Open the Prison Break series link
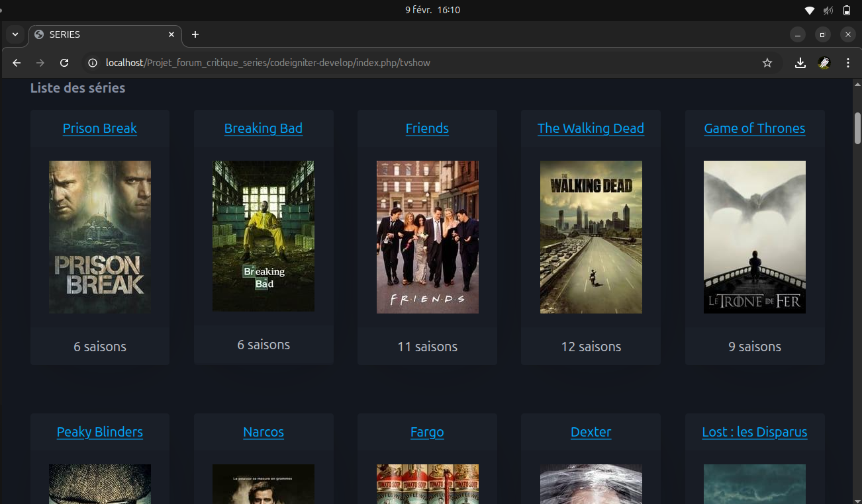This screenshot has width=862, height=504. [x=100, y=128]
